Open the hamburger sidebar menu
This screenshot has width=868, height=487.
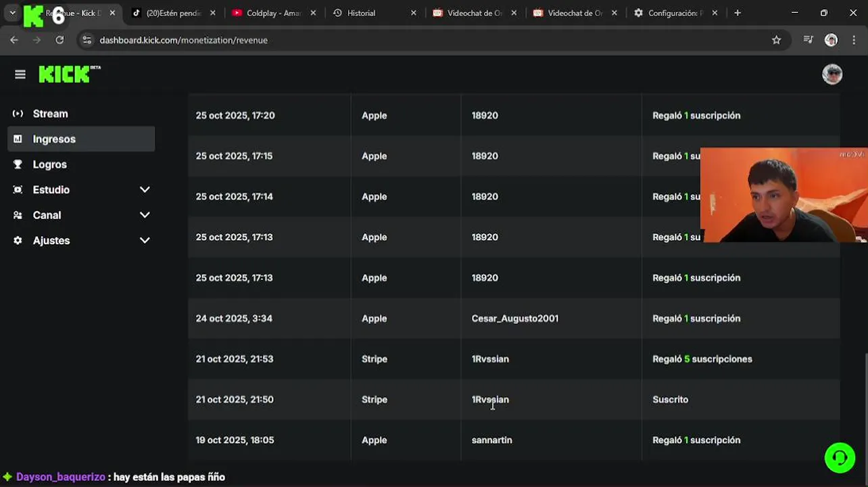[20, 74]
